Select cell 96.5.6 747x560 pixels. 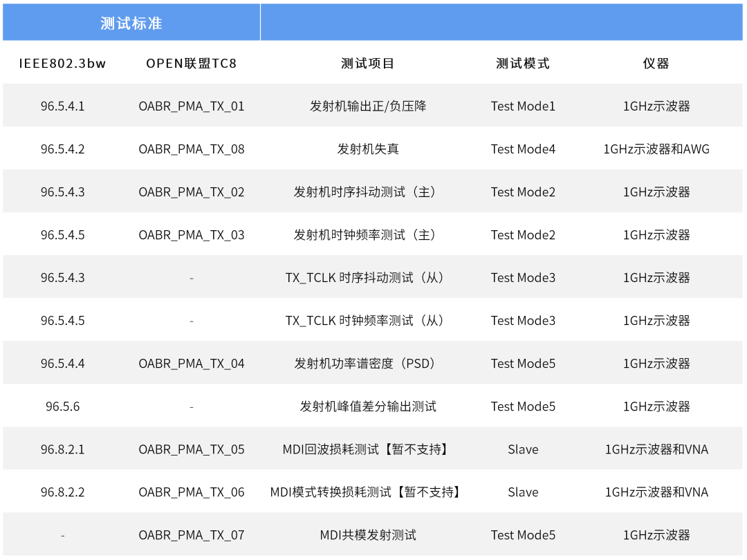(x=62, y=407)
